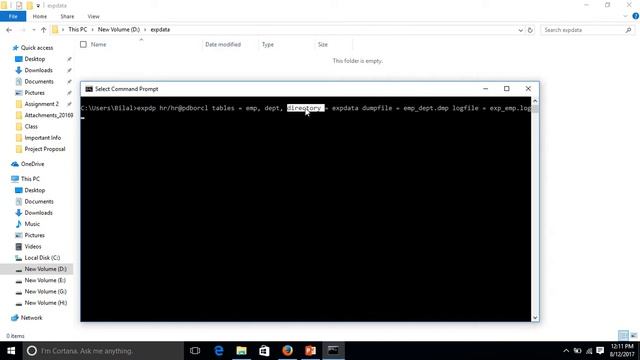Click This PC in address breadcrumb

[78, 29]
